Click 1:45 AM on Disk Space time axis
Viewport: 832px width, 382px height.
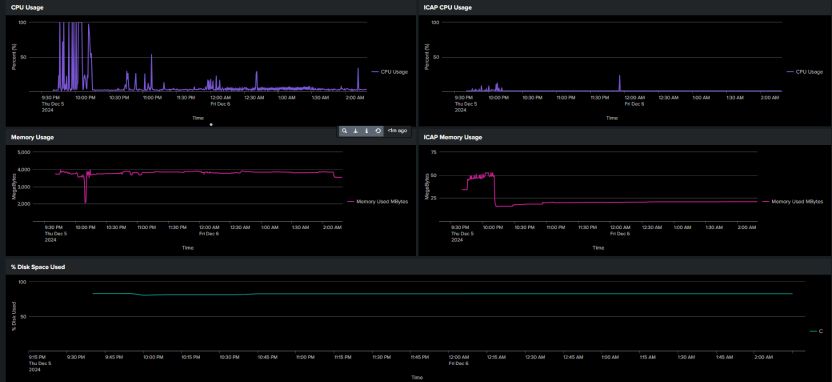click(x=725, y=358)
